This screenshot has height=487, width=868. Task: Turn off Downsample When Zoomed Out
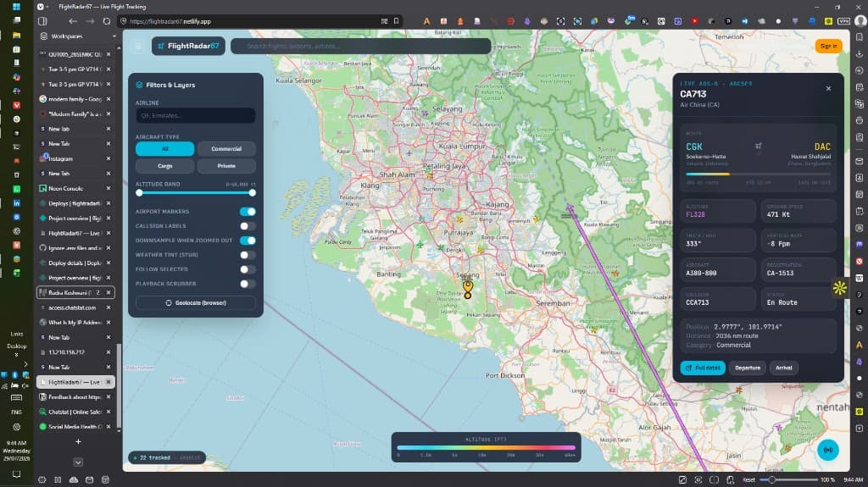click(248, 241)
